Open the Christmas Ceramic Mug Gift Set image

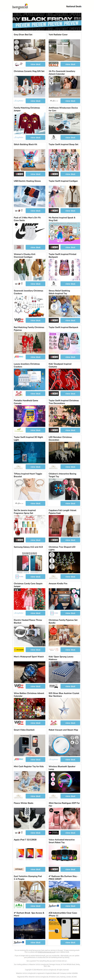coord(30,86)
